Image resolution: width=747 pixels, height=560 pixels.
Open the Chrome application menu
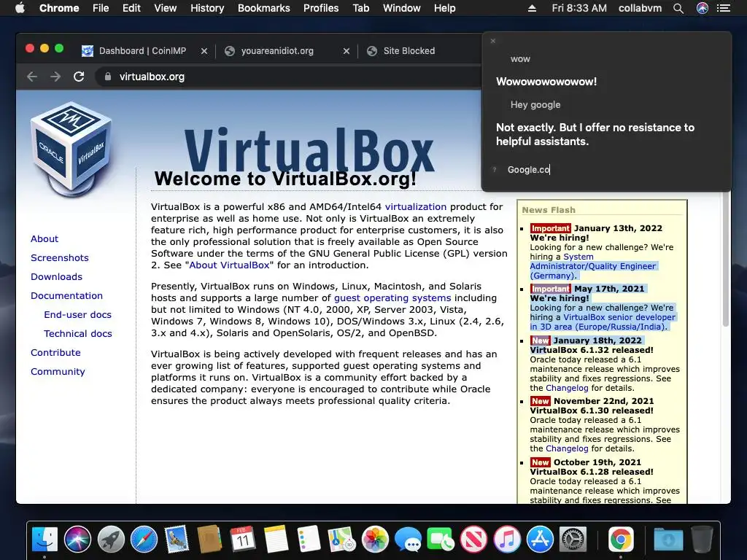click(59, 8)
